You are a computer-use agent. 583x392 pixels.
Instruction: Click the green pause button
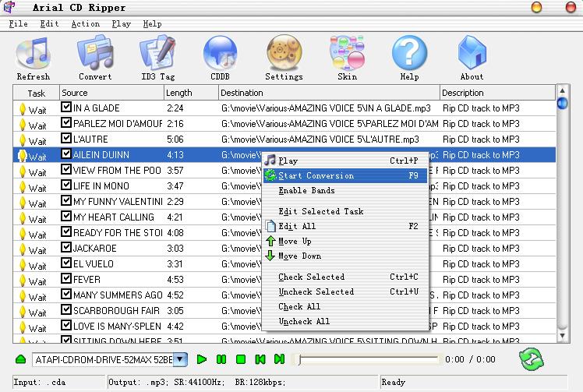pos(221,359)
